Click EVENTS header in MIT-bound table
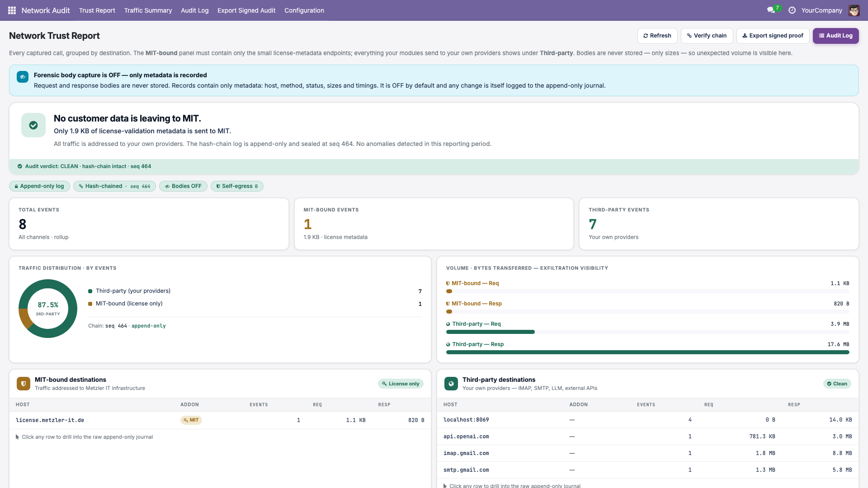The width and height of the screenshot is (868, 488). 259,405
